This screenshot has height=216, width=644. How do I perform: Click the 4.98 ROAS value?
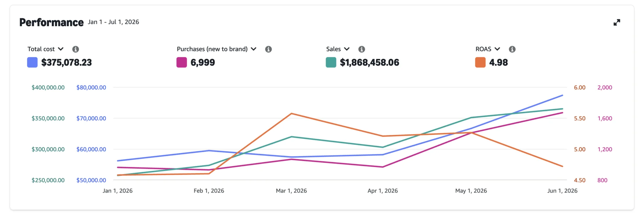(498, 63)
